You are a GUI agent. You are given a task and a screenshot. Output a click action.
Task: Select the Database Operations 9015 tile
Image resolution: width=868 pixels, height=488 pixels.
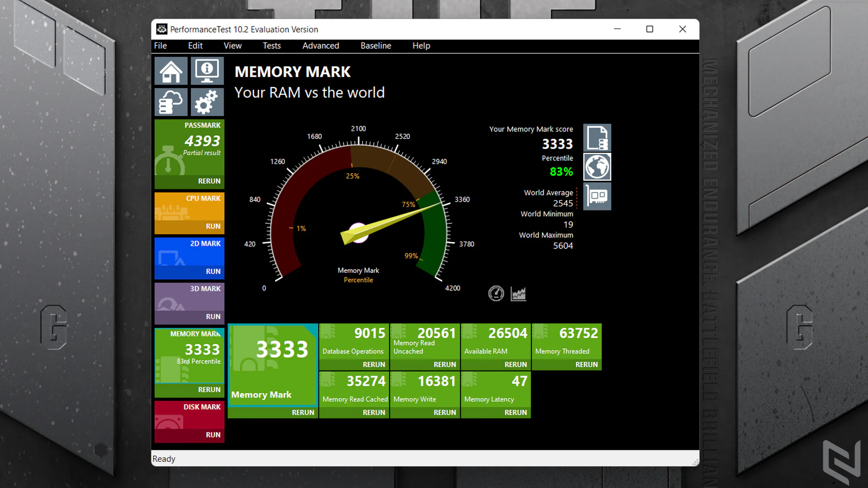pos(354,341)
